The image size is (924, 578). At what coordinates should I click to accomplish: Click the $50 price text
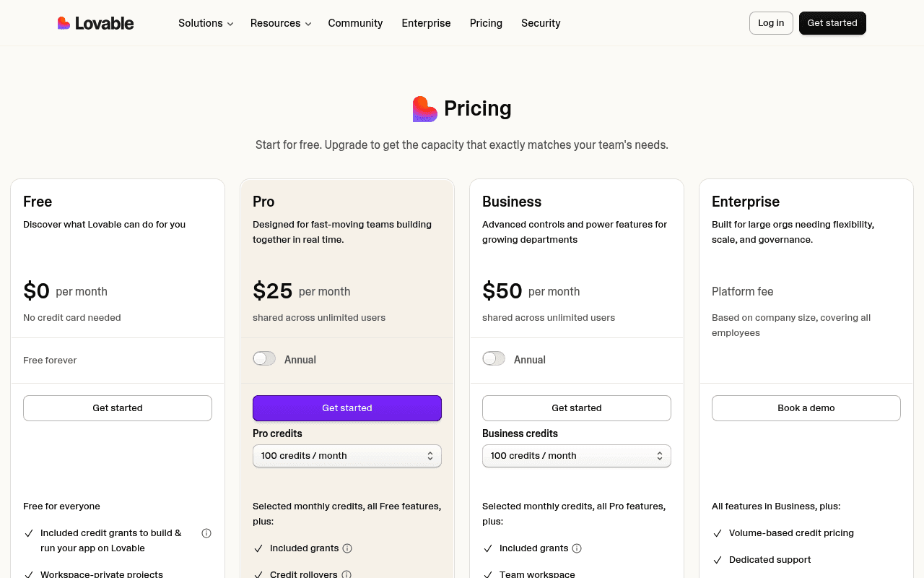tap(502, 291)
